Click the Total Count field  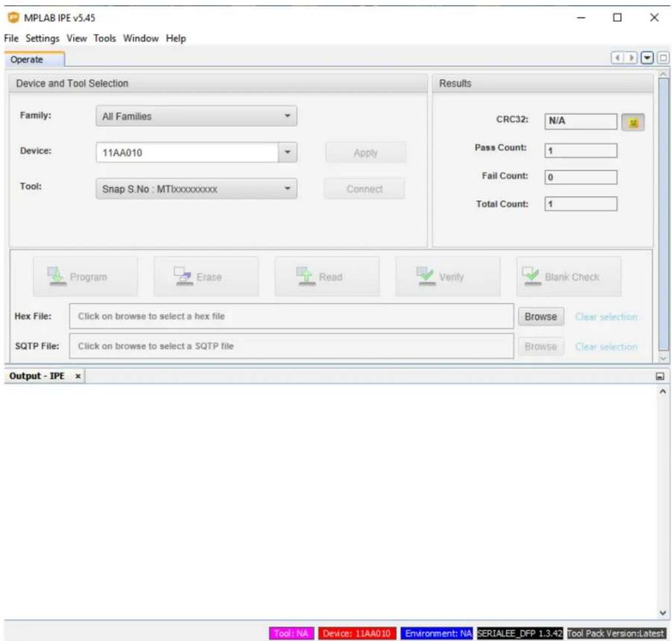(581, 204)
